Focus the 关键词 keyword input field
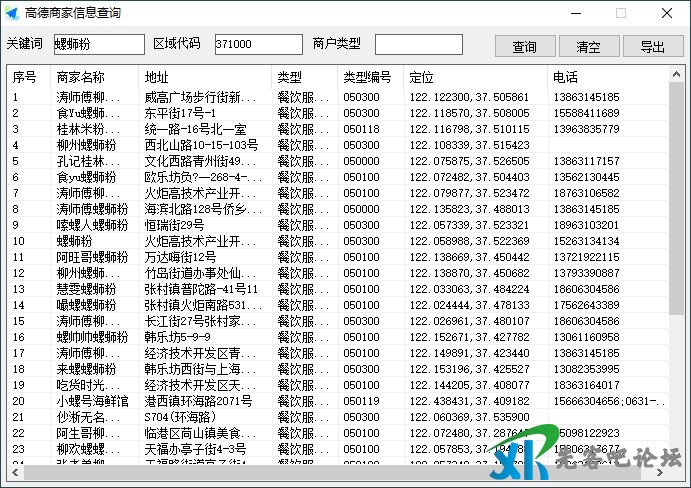The image size is (691, 488). click(x=98, y=45)
